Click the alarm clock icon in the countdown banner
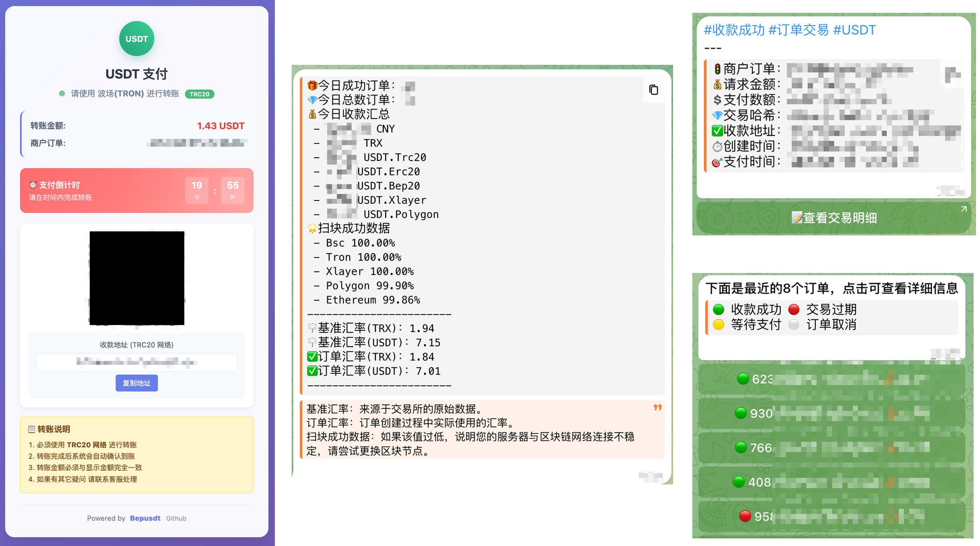This screenshot has height=546, width=980. pos(33,185)
